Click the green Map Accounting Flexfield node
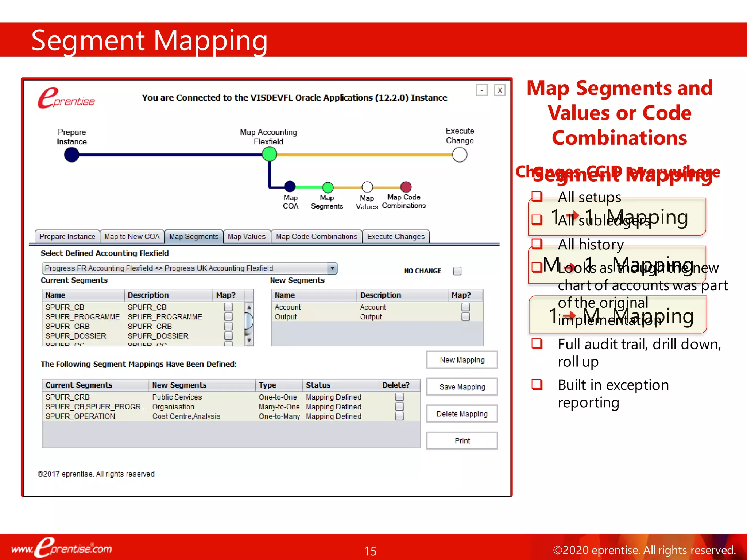Screen dimensions: 747x560 270,154
